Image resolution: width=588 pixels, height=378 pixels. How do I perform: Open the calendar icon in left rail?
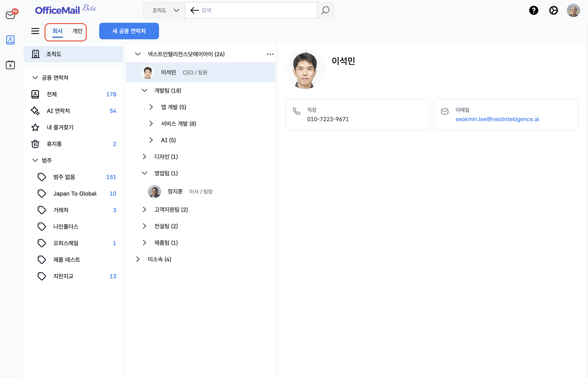click(10, 65)
